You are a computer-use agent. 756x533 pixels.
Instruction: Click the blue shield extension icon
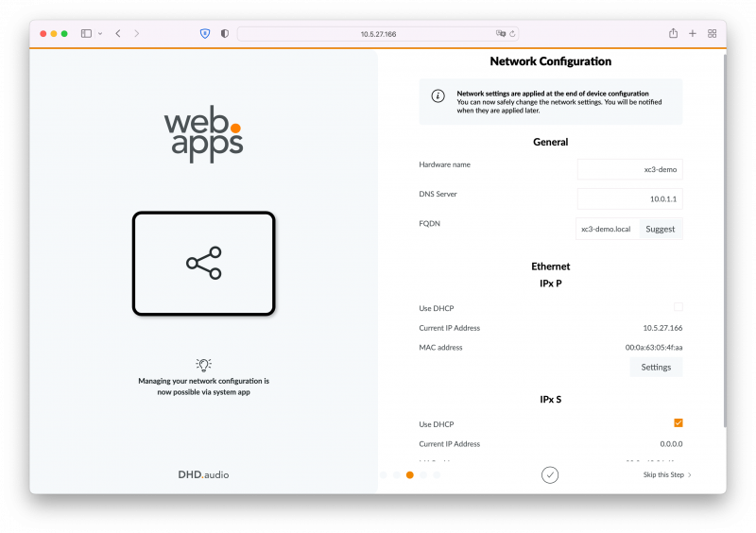coord(205,33)
